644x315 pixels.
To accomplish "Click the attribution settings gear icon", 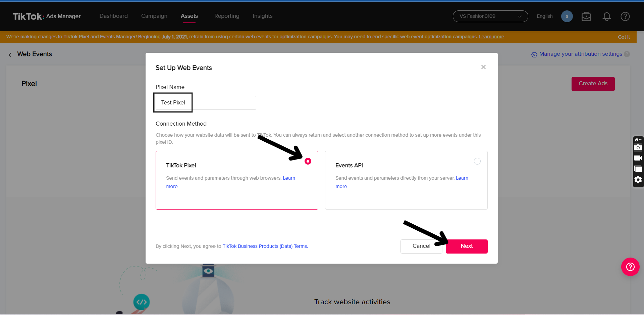I will (x=534, y=54).
